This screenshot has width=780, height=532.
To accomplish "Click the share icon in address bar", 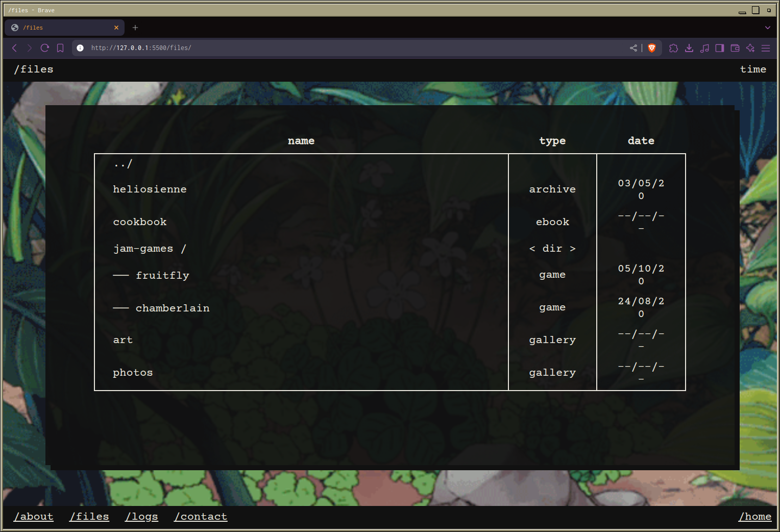I will pyautogui.click(x=633, y=48).
